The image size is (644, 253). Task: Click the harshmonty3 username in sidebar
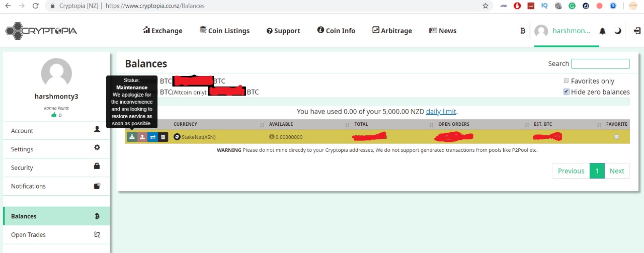click(x=56, y=97)
